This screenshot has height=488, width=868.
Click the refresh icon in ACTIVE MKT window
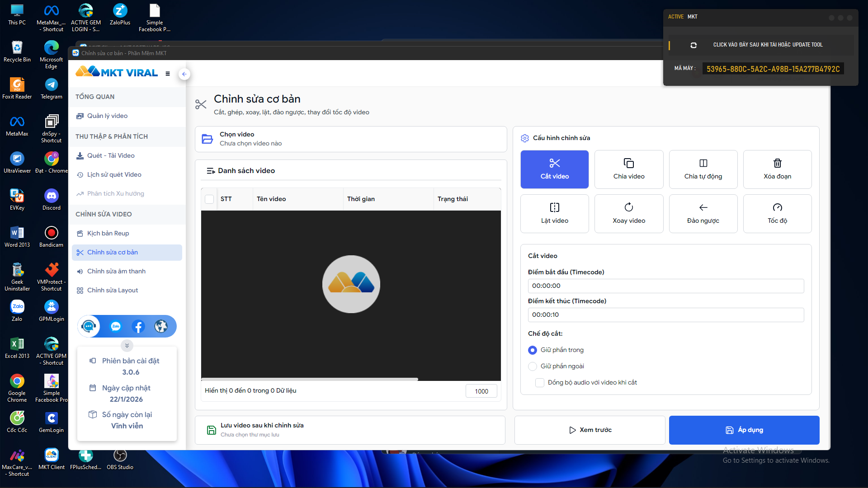(693, 45)
